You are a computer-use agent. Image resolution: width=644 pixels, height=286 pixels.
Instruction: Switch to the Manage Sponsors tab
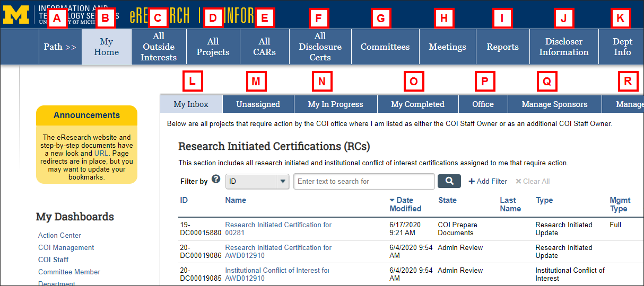(555, 104)
